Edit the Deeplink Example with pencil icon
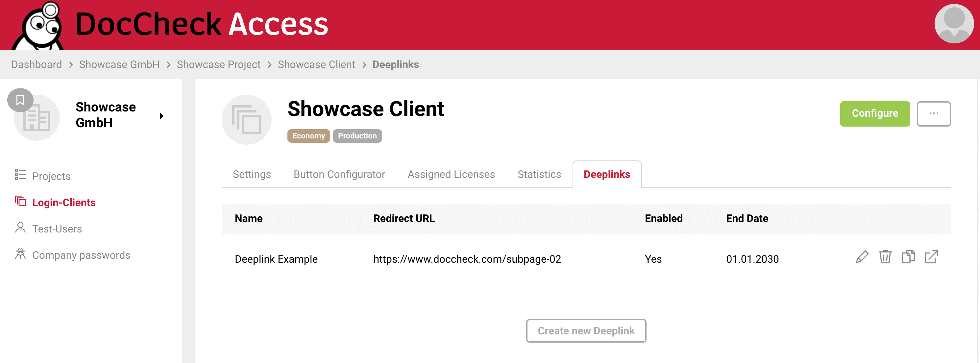 pos(862,257)
